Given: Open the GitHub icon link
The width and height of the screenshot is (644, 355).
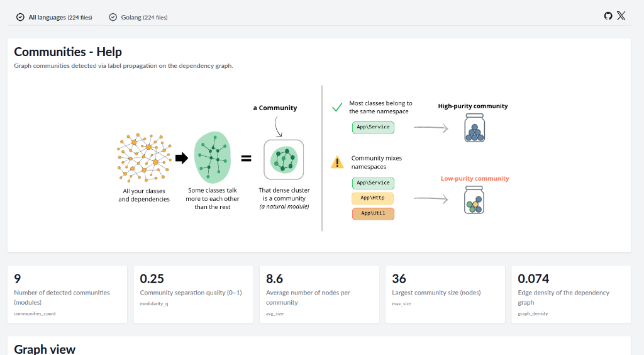Looking at the screenshot, I should (x=608, y=16).
